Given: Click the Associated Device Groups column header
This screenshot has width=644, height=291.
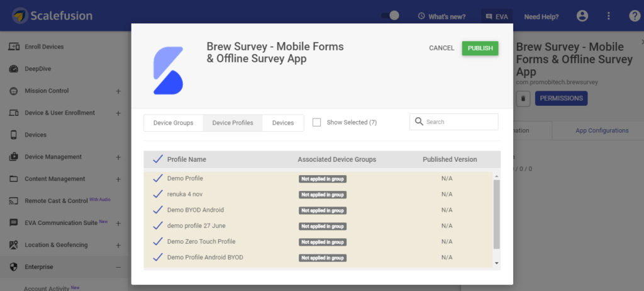Looking at the screenshot, I should (x=337, y=159).
